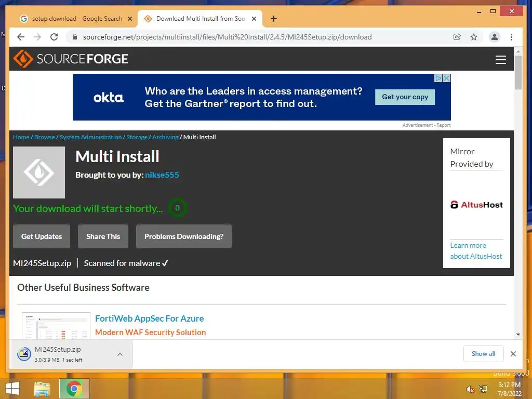The image size is (532, 399).
Task: Click the scrollbar down arrow
Action: pyautogui.click(x=518, y=335)
